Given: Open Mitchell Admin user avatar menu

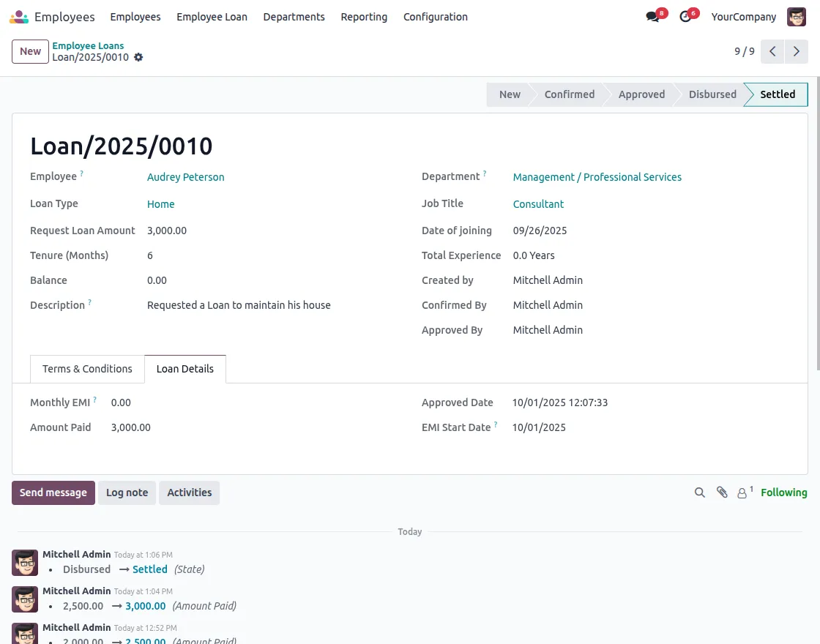Looking at the screenshot, I should tap(796, 17).
